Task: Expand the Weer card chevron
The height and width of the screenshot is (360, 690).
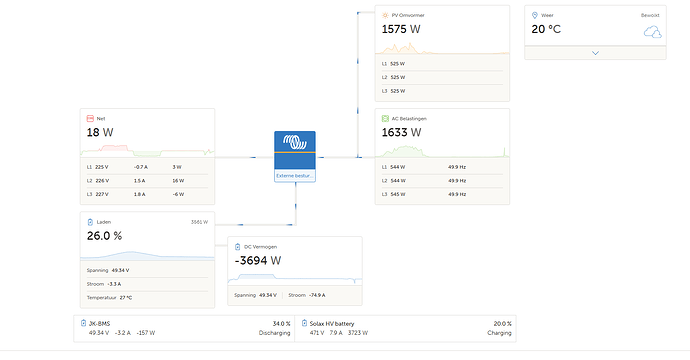Action: click(x=595, y=53)
